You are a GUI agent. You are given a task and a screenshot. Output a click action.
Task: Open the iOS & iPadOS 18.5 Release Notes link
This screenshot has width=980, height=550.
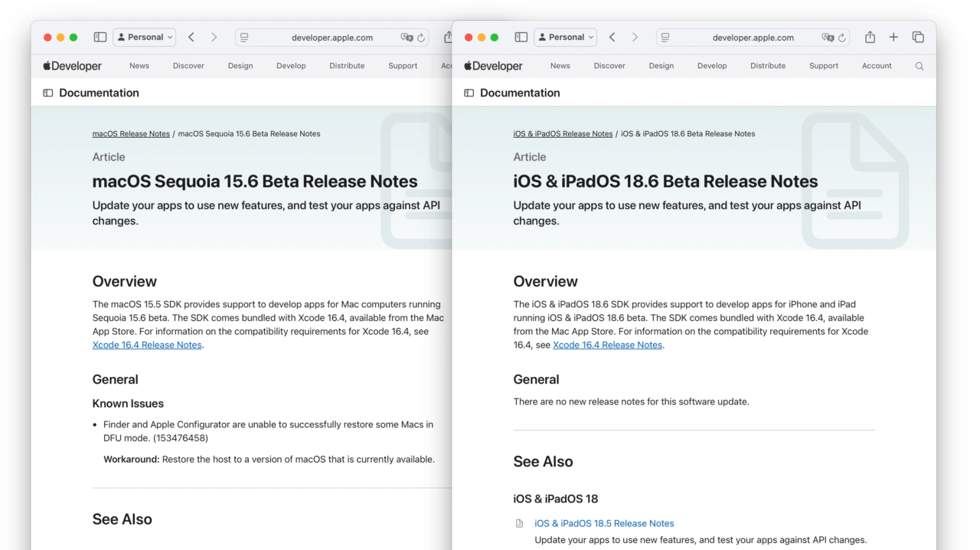[604, 523]
